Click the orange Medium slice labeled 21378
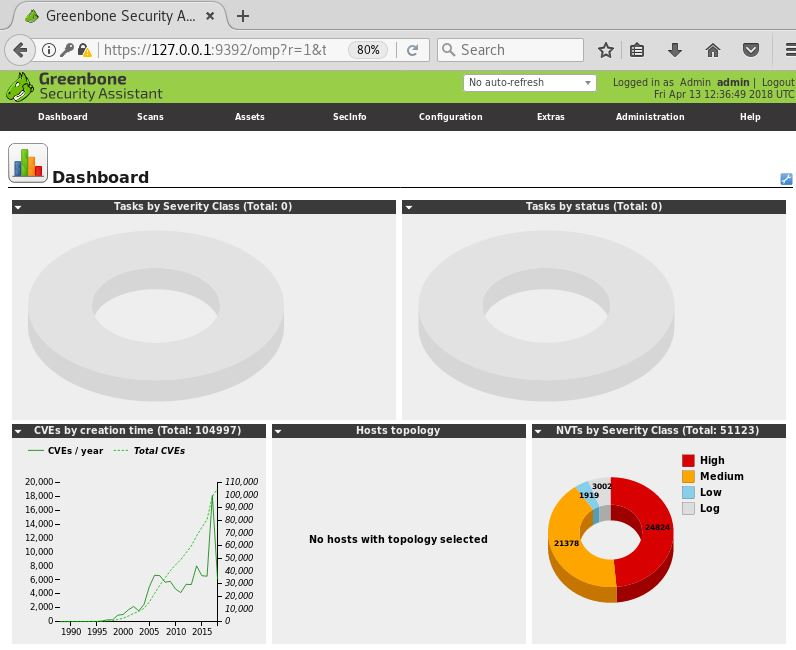Screen dimensions: 796x650 [x=568, y=543]
